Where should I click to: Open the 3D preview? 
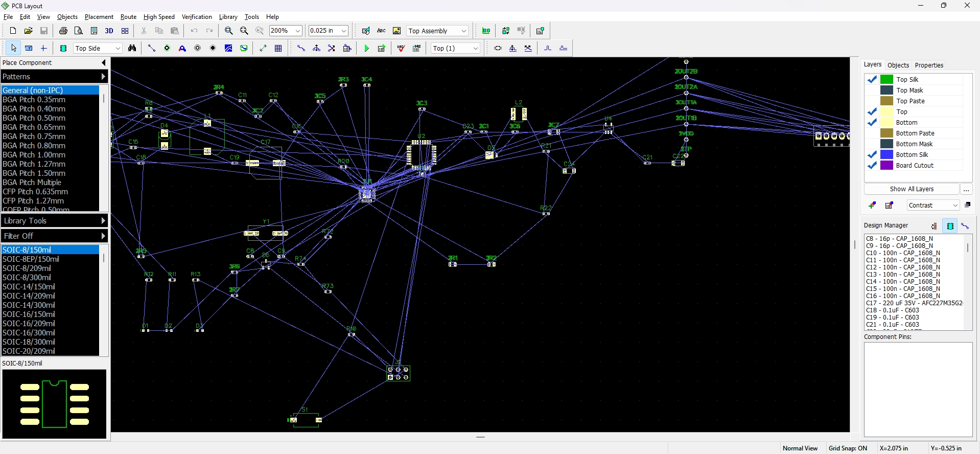coord(109,31)
